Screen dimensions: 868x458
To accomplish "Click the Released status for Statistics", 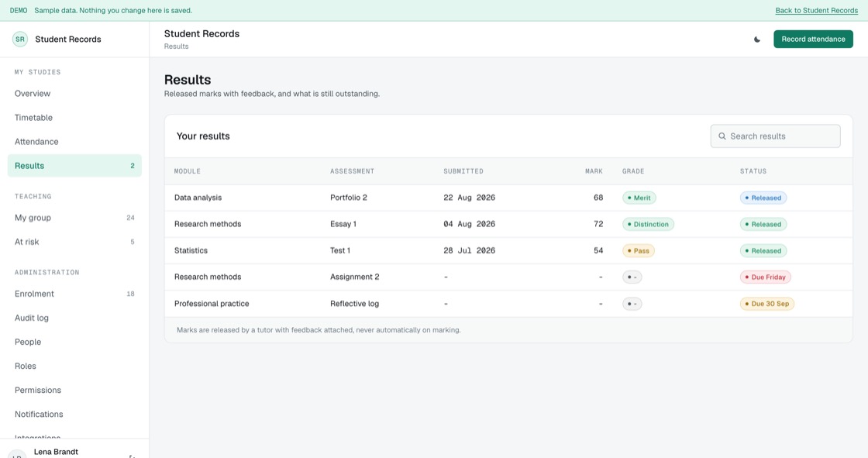I will [763, 251].
